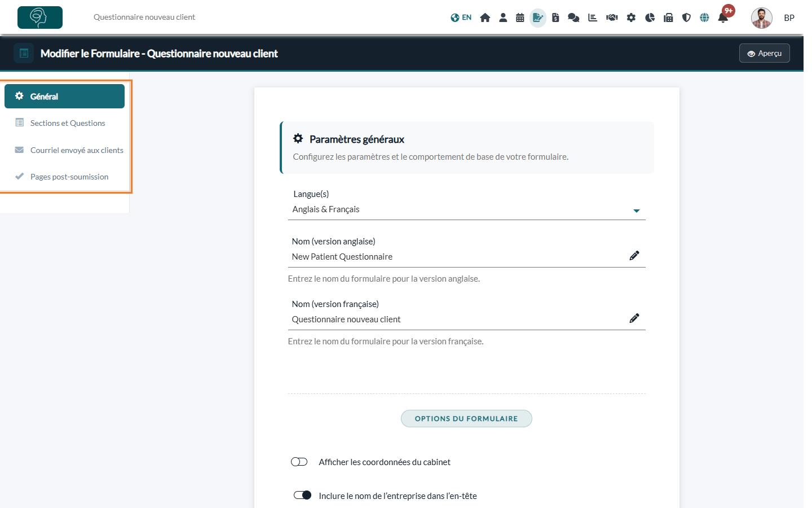Open the bar chart reports icon
Viewport: 812px width, 508px height.
coord(592,17)
